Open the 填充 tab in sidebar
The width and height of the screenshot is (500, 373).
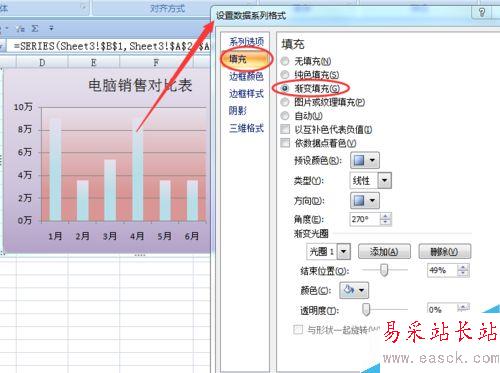(246, 59)
